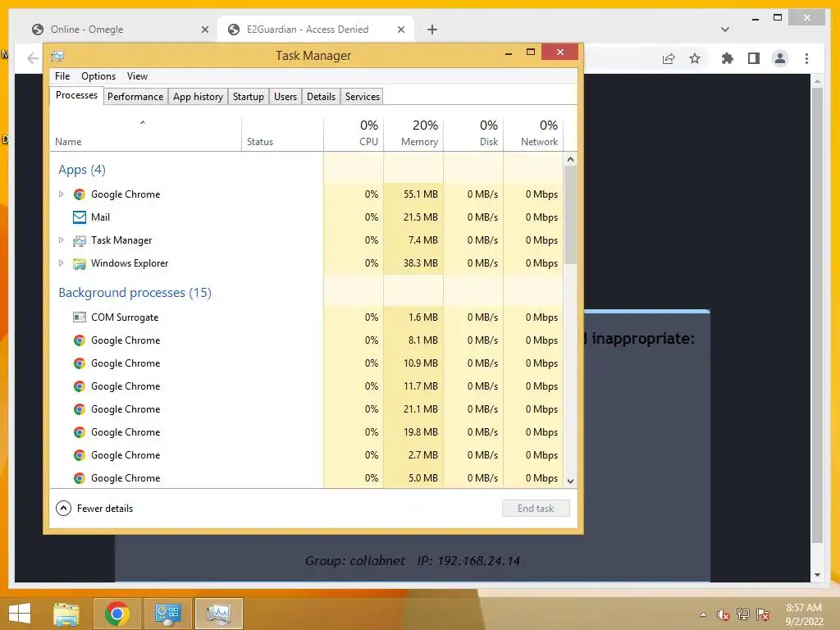The image size is (840, 630).
Task: Switch to the Services tab
Action: coord(362,97)
